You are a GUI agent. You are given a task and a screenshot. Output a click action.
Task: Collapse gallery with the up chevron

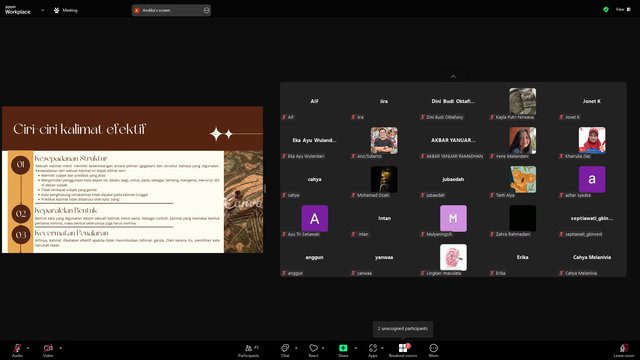[x=453, y=76]
